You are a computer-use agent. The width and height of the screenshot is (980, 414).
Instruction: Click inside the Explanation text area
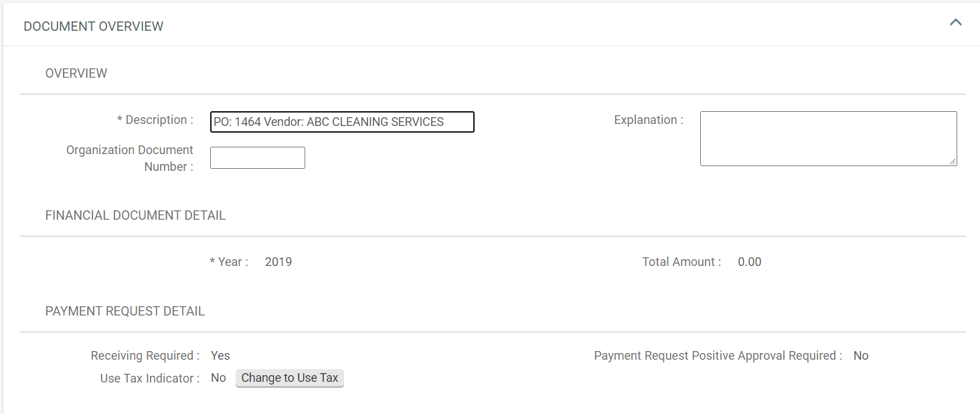pos(827,138)
